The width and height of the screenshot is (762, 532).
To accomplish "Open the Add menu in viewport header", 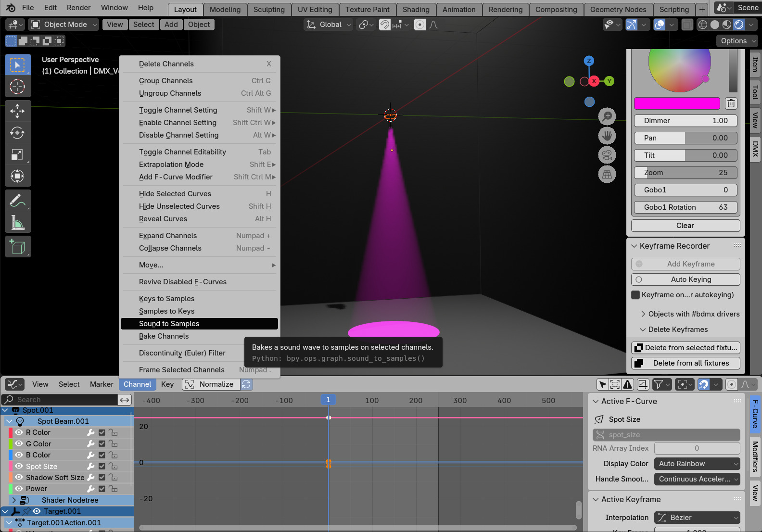I will (171, 25).
